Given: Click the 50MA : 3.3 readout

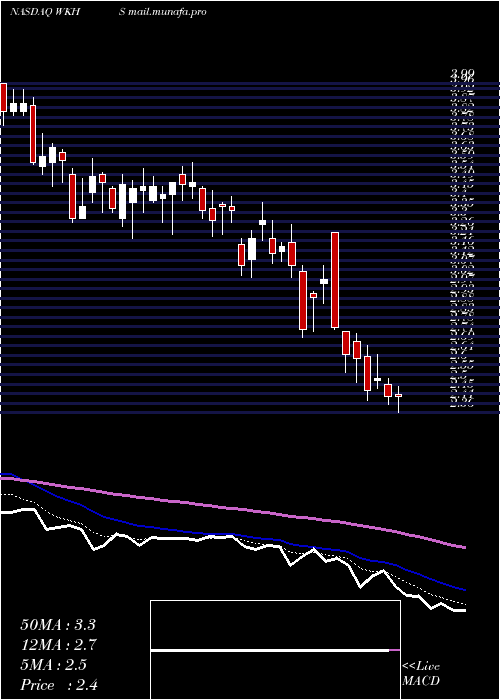Looking at the screenshot, I should (58, 625).
